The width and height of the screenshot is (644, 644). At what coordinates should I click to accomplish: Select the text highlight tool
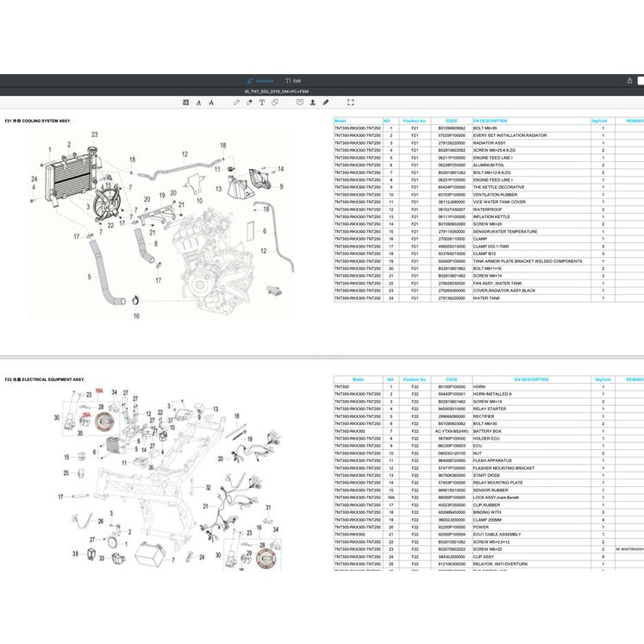coord(185,102)
